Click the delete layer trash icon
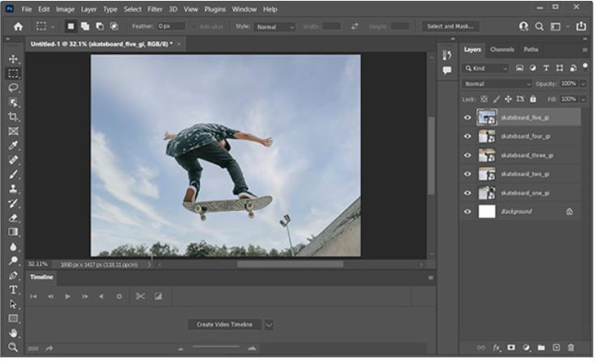604x364 pixels. [x=571, y=348]
